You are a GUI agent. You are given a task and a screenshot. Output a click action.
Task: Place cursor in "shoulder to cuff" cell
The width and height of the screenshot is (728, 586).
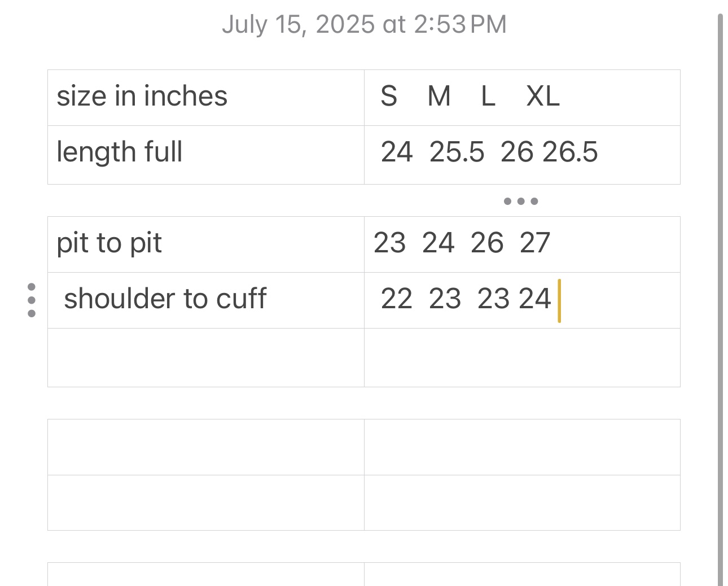coord(205,300)
